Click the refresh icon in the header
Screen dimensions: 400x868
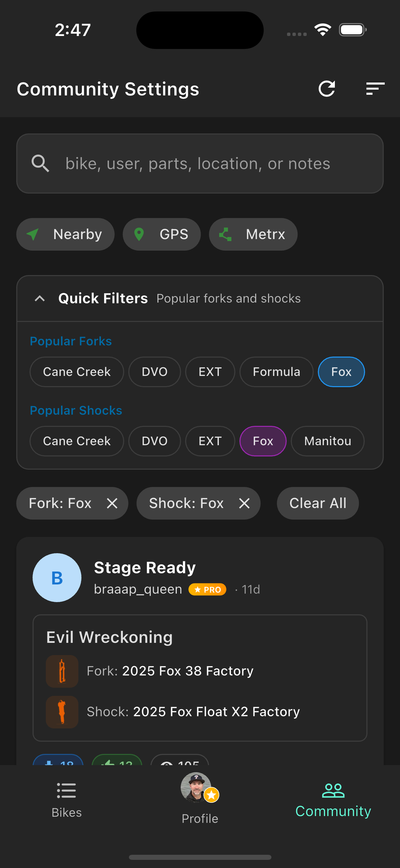[327, 89]
